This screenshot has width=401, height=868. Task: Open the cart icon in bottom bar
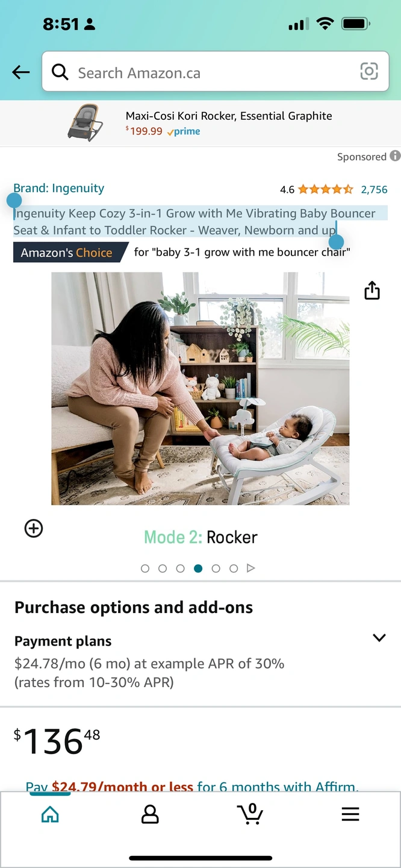[x=250, y=814]
